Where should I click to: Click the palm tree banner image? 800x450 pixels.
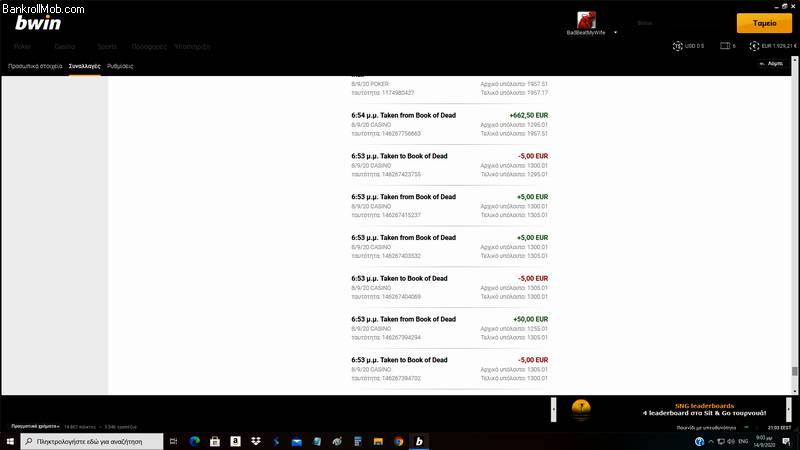click(581, 410)
